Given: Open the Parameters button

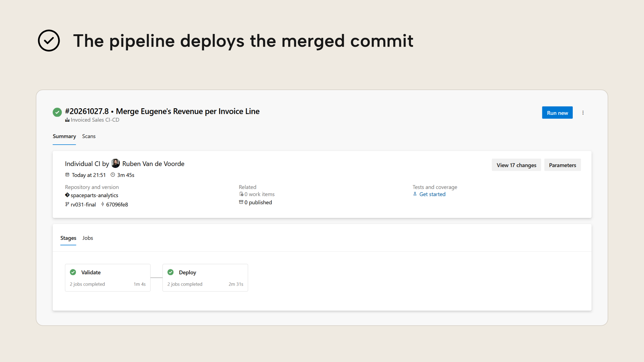Looking at the screenshot, I should [562, 165].
